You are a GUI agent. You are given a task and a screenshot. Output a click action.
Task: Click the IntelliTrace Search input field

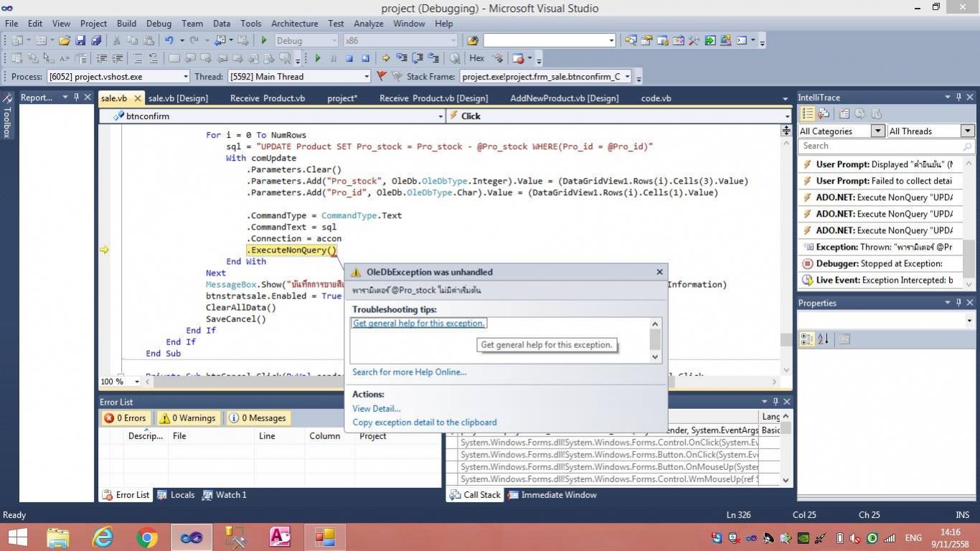click(x=879, y=146)
